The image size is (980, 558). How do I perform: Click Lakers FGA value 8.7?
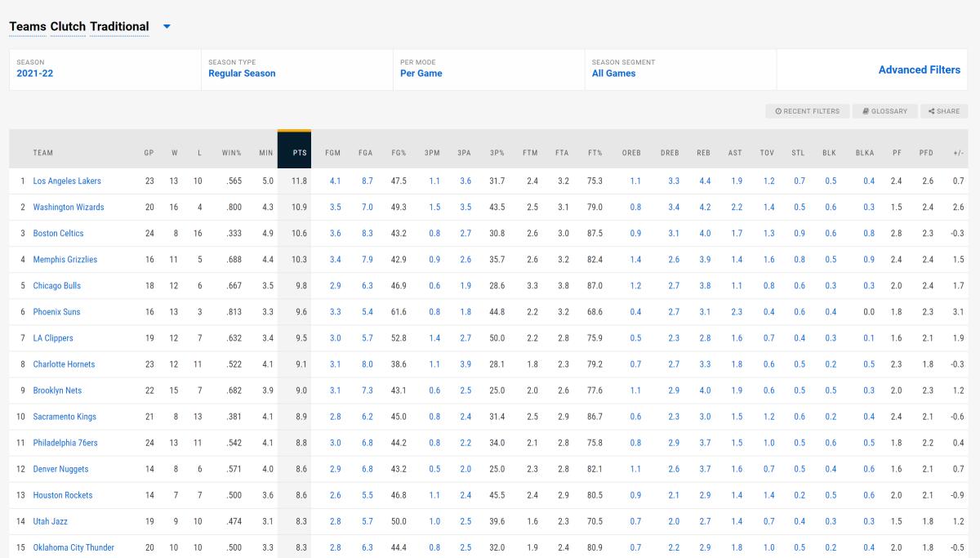(x=367, y=181)
